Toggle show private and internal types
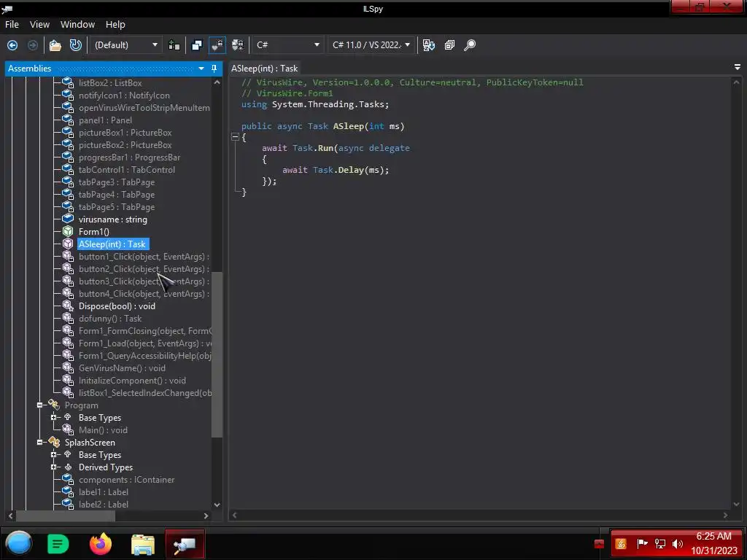The width and height of the screenshot is (747, 560). [x=217, y=45]
